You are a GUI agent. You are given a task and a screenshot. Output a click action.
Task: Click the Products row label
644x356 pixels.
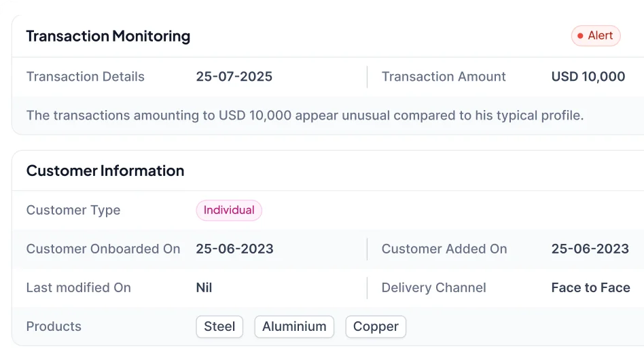(54, 327)
